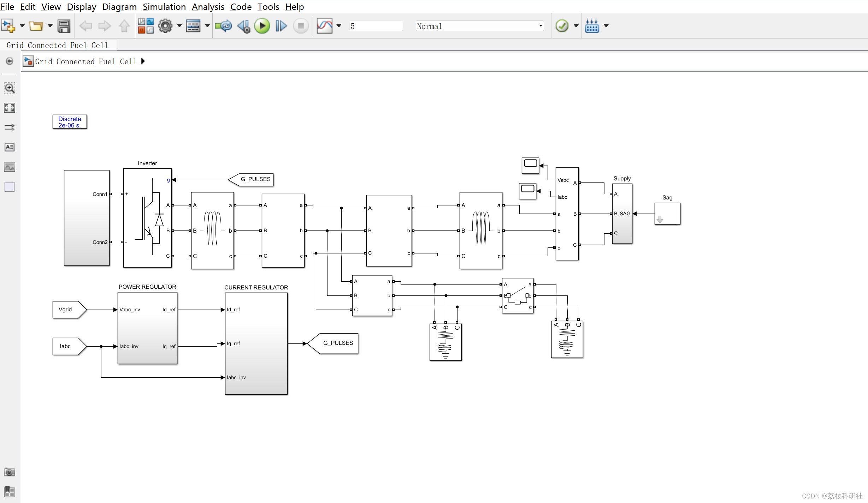Click the Save model icon
The height and width of the screenshot is (503, 868).
point(64,26)
